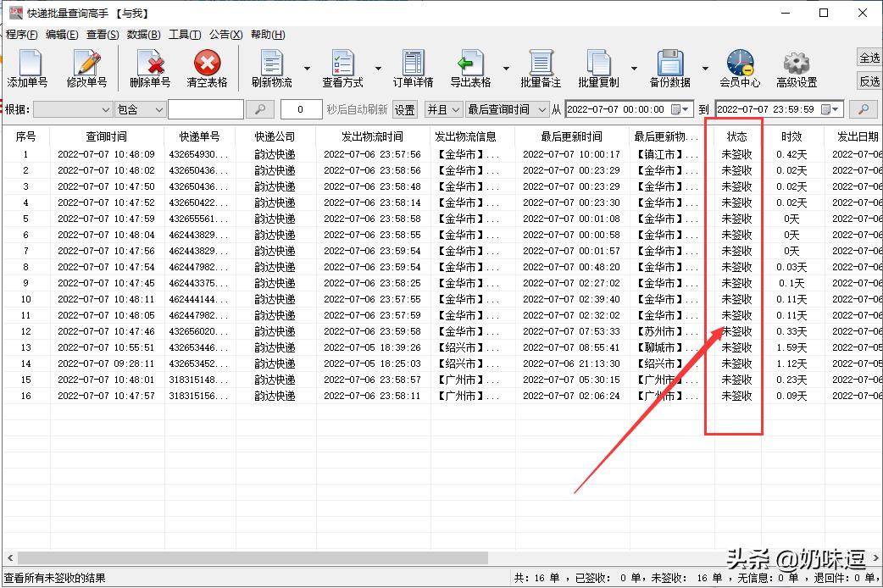Click the 设置 button beside auto refresh
Screen dimensions: 883x588
coord(404,109)
